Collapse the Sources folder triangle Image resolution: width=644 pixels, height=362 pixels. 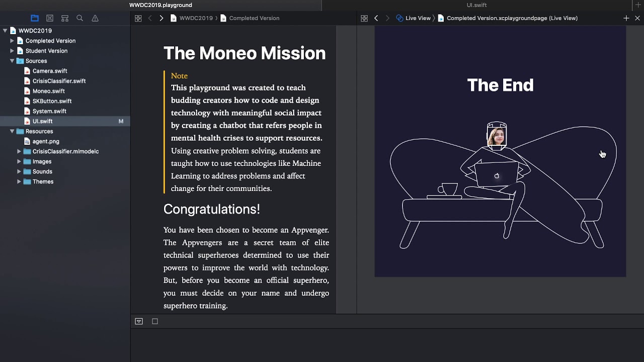coord(12,61)
